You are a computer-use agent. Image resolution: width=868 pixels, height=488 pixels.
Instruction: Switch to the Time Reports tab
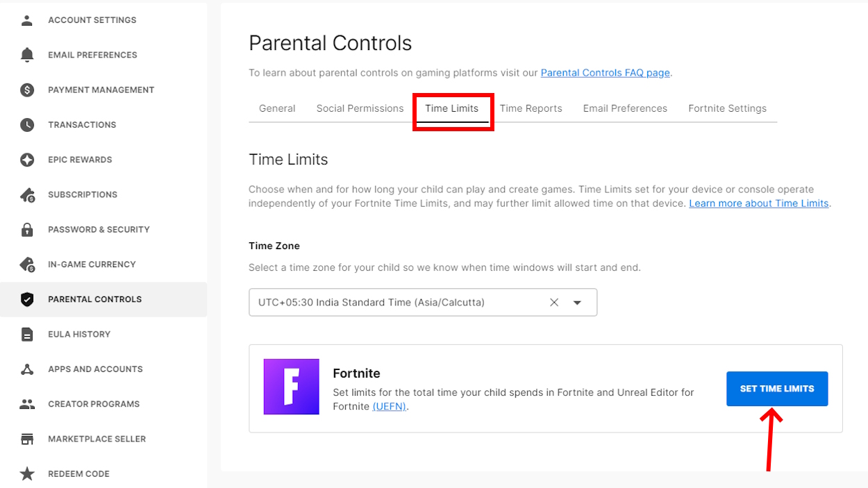coord(531,108)
